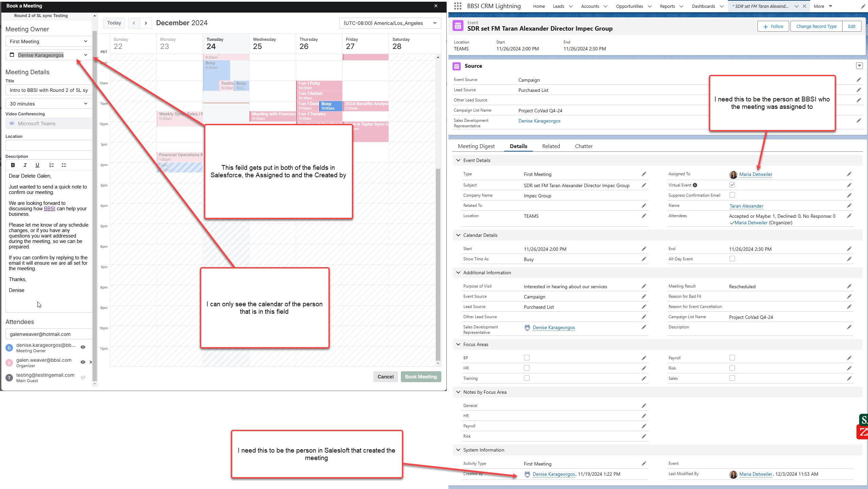This screenshot has width=868, height=489.
Task: Edit the Activity Type pencil icon
Action: point(644,464)
